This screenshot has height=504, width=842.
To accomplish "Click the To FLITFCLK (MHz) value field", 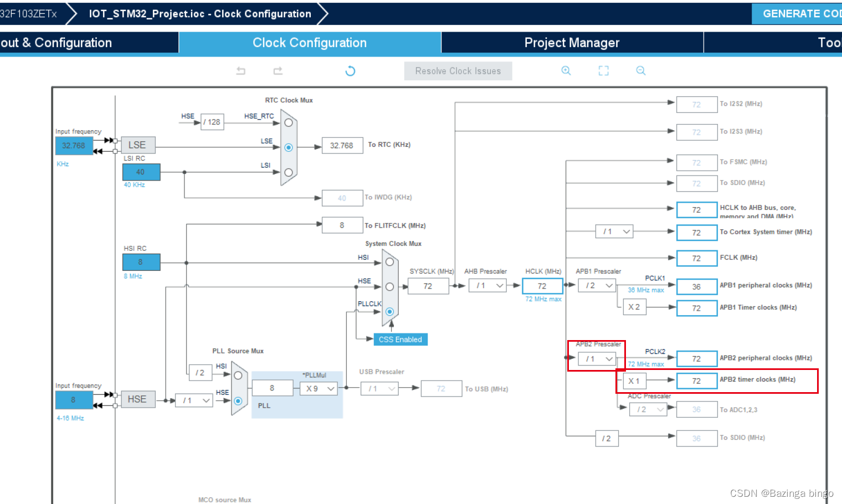I will tap(342, 225).
